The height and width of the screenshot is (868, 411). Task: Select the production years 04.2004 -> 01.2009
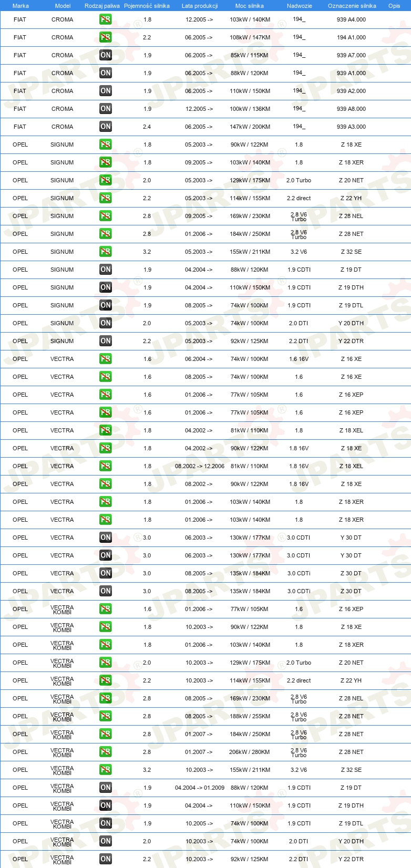[x=200, y=788]
